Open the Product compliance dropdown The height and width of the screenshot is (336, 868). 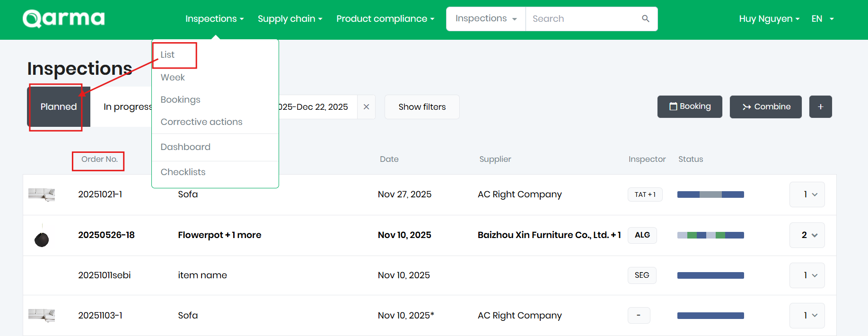coord(385,19)
